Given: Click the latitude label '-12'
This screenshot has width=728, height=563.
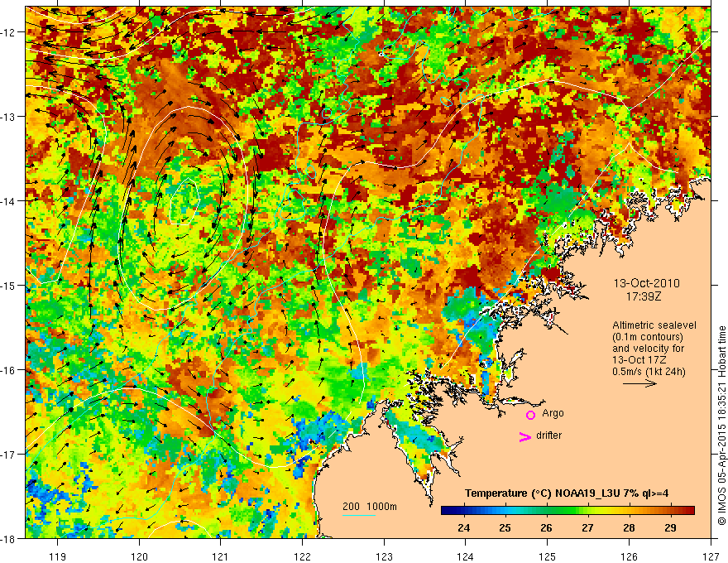Looking at the screenshot, I should [8, 32].
